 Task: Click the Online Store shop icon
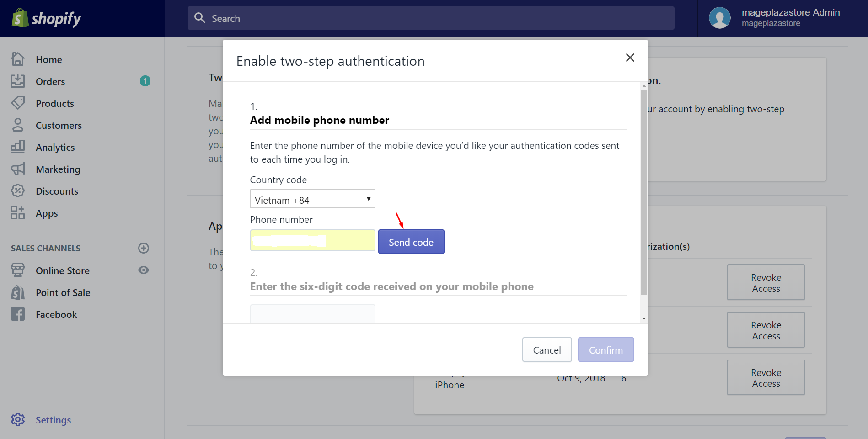click(18, 270)
